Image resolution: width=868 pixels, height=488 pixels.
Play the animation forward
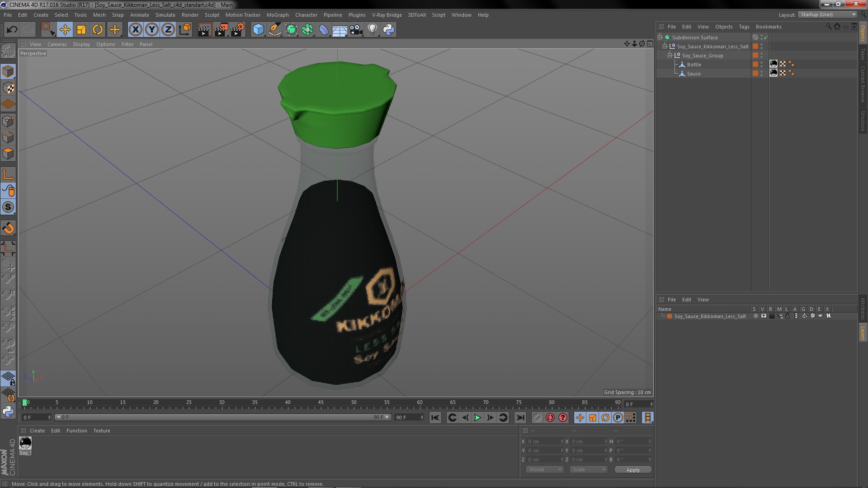click(477, 418)
